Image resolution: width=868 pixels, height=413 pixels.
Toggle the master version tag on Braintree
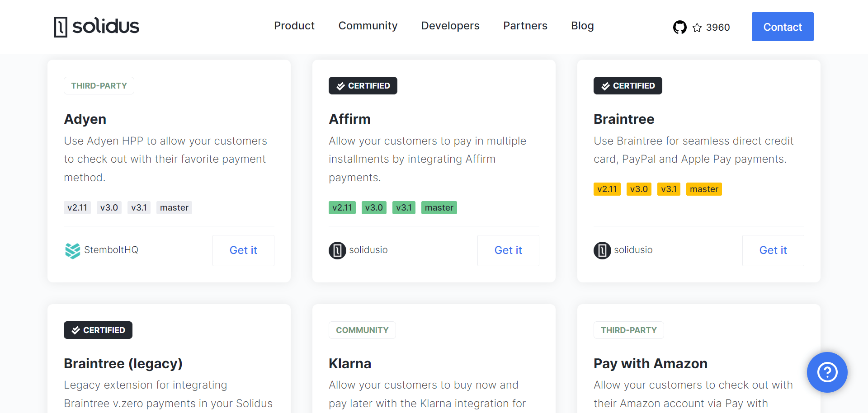[704, 189]
